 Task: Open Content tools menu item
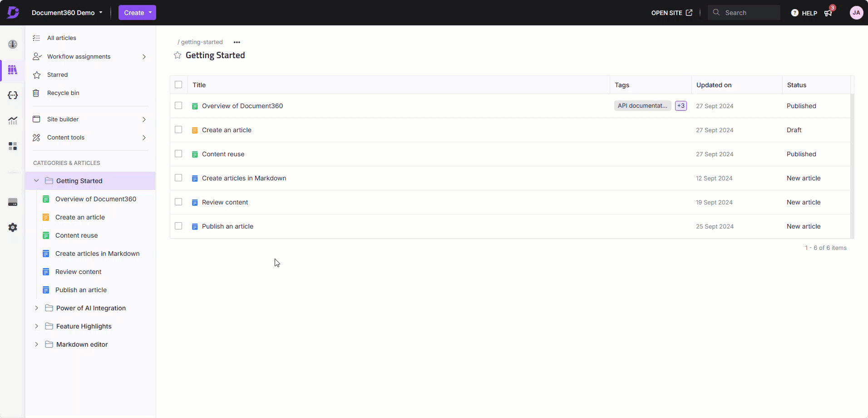66,138
